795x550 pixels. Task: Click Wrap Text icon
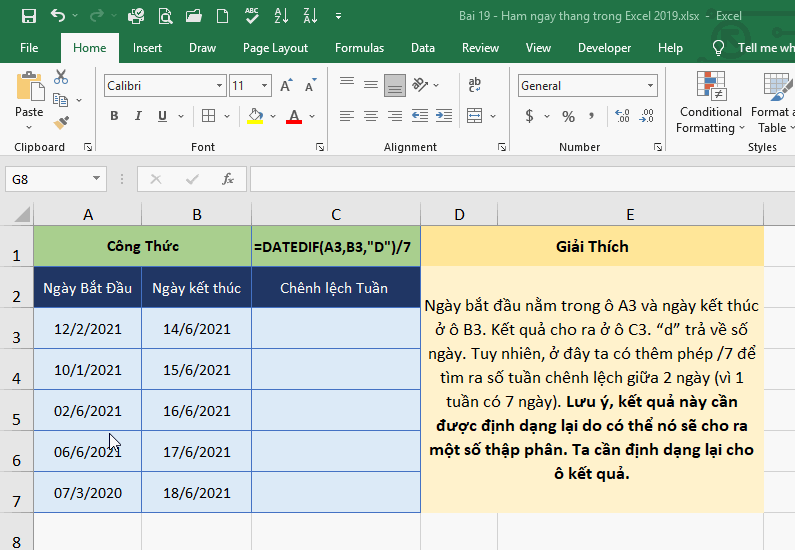[x=475, y=85]
